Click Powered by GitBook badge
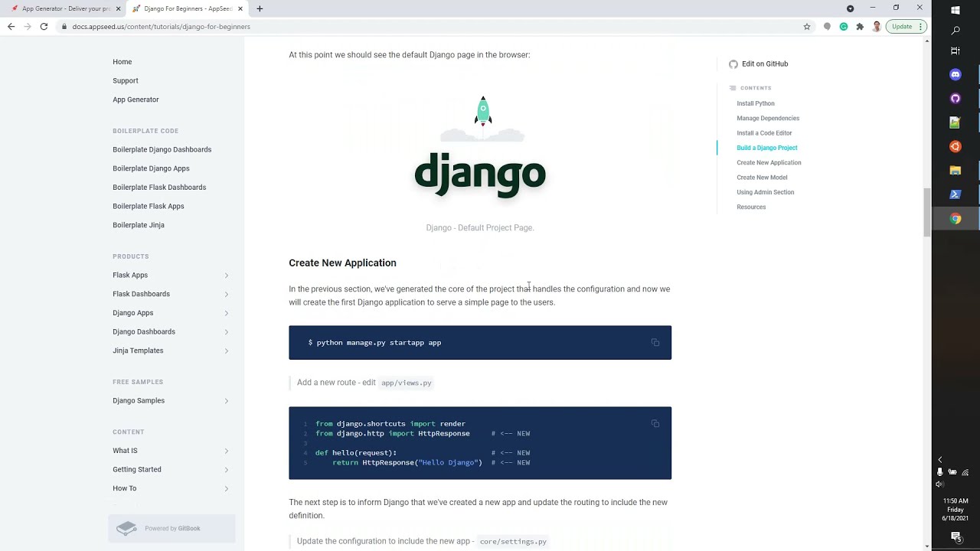 click(171, 528)
